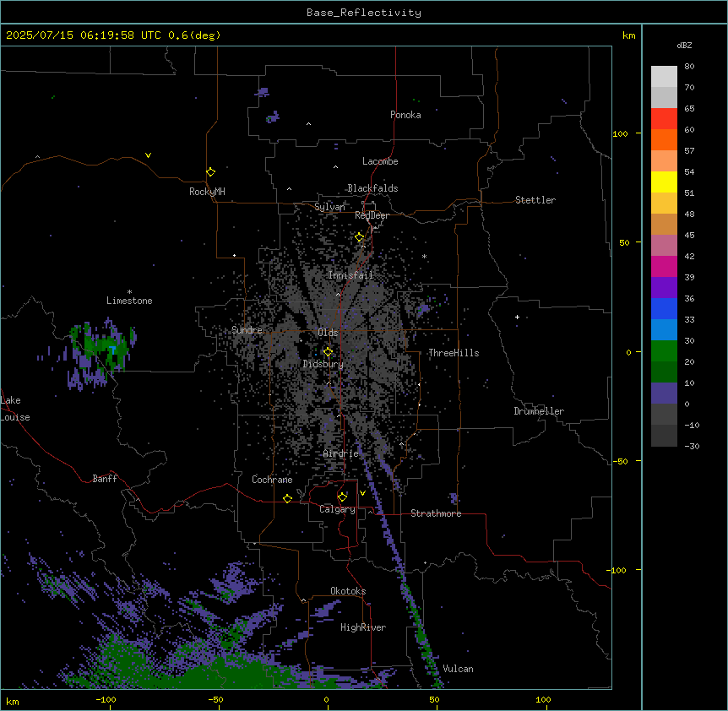This screenshot has width=728, height=711.
Task: Select the bright green 20-30 dBZ legend swatch
Action: pos(664,351)
